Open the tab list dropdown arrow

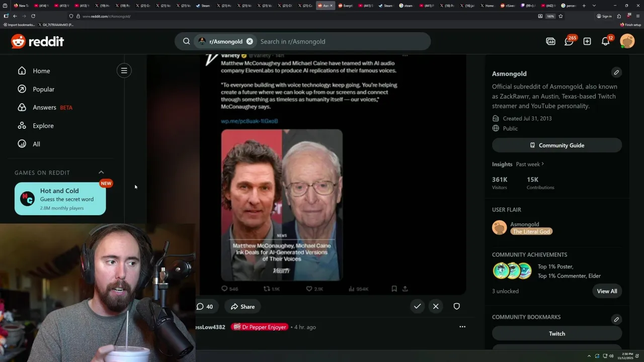[x=594, y=6]
